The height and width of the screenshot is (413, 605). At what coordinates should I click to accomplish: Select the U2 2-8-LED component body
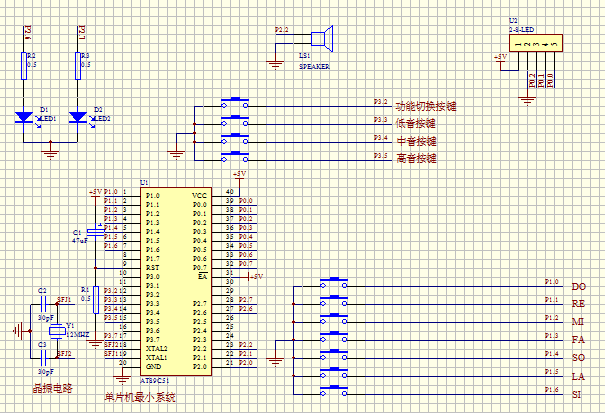[x=536, y=43]
